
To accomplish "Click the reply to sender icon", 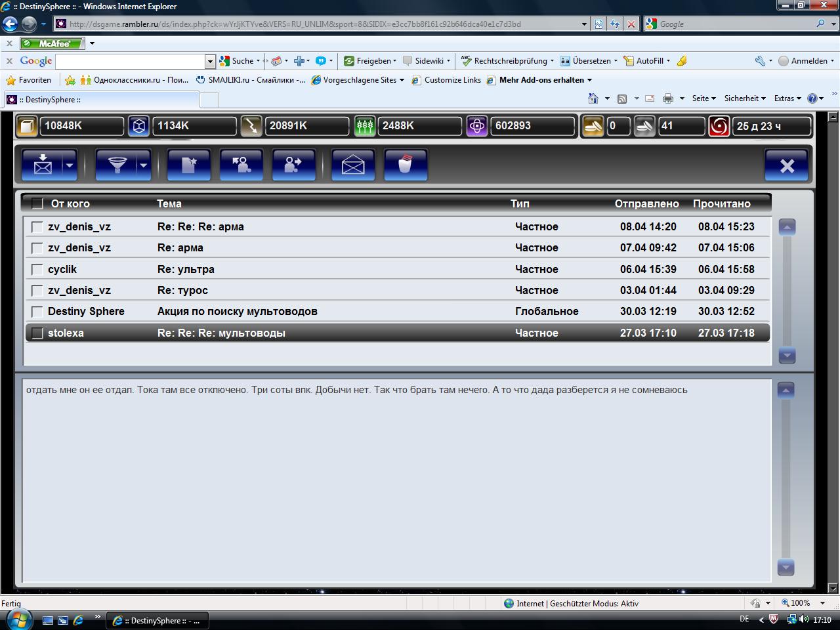I will (241, 165).
